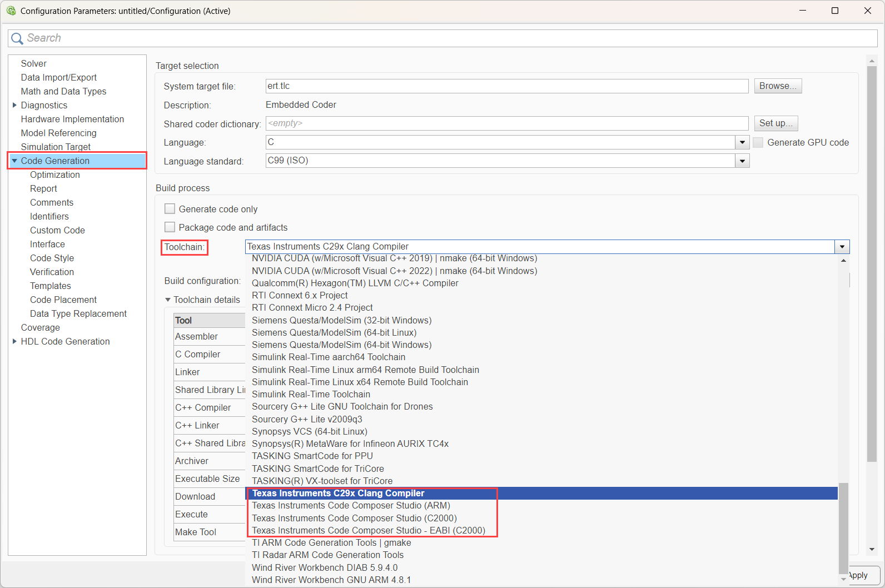Pick Wind River Workbench GNU ARM 4.8.1
Viewport: 885px width, 588px height.
[x=331, y=580]
